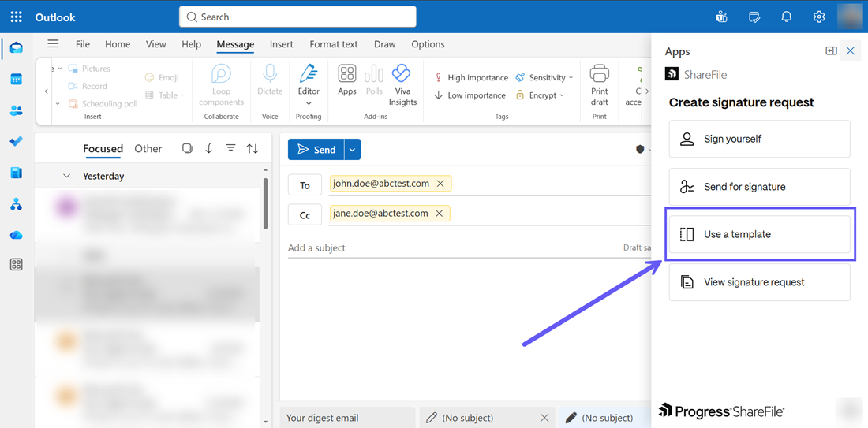Select the Focused inbox tab
The height and width of the screenshot is (428, 868).
click(103, 149)
